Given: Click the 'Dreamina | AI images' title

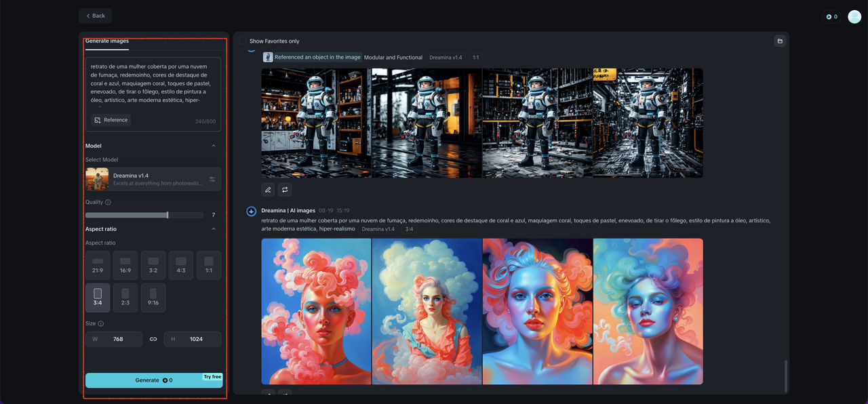Looking at the screenshot, I should 288,211.
